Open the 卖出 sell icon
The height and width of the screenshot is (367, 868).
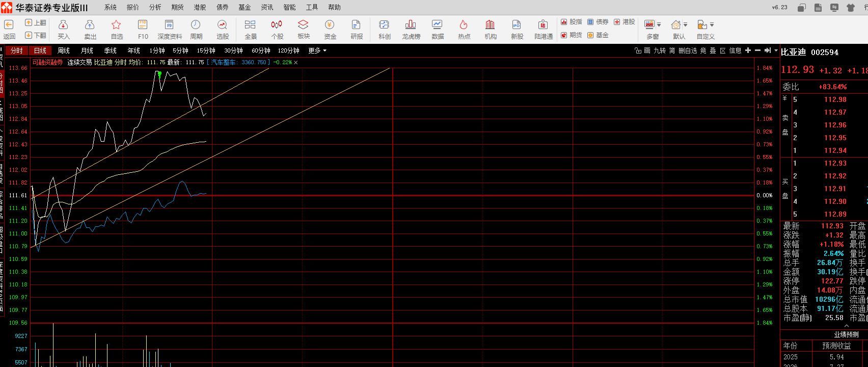pyautogui.click(x=90, y=24)
